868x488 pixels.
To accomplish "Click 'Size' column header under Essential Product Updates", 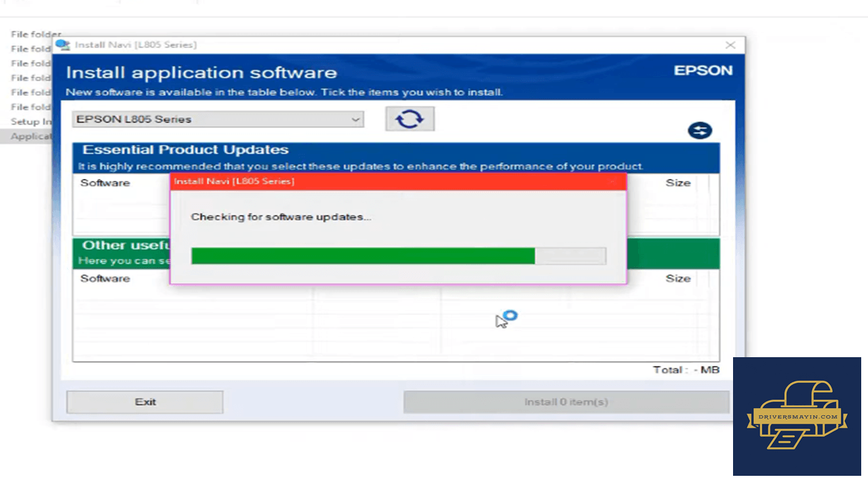I will [678, 183].
